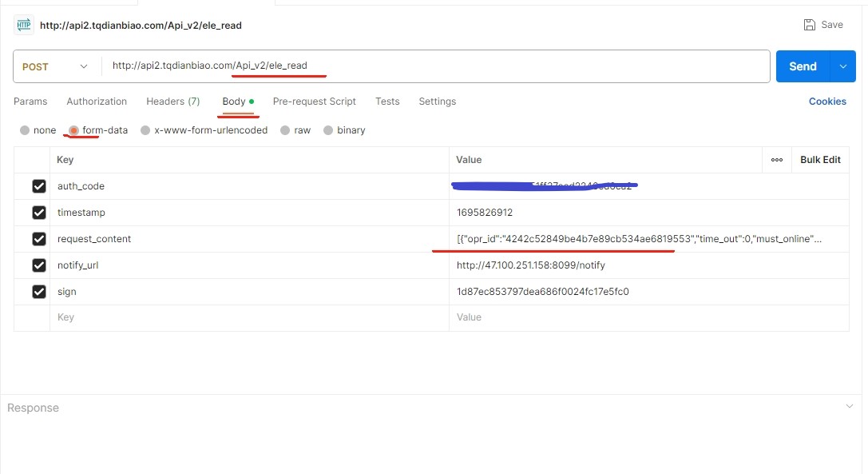Open the Headers (7) tab

[x=173, y=102]
